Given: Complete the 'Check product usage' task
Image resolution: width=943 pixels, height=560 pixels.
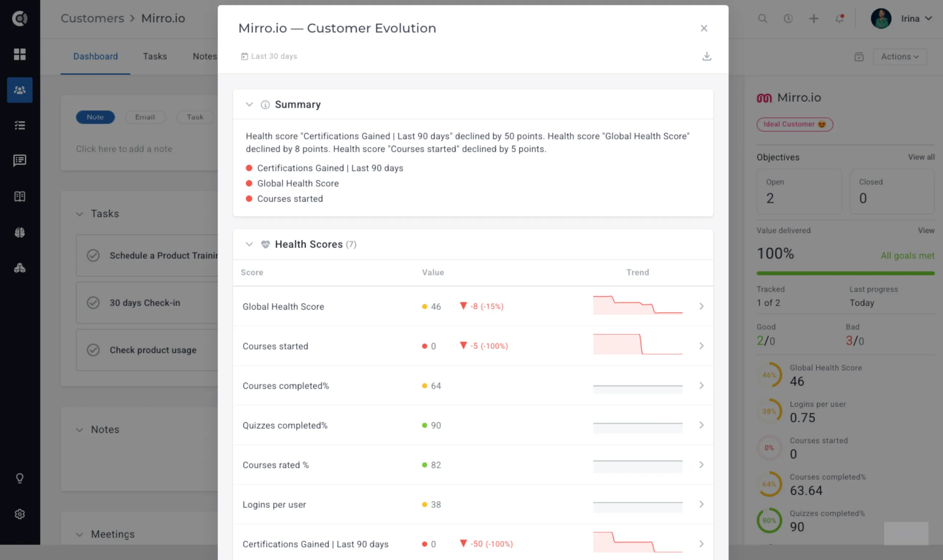Looking at the screenshot, I should tap(93, 350).
